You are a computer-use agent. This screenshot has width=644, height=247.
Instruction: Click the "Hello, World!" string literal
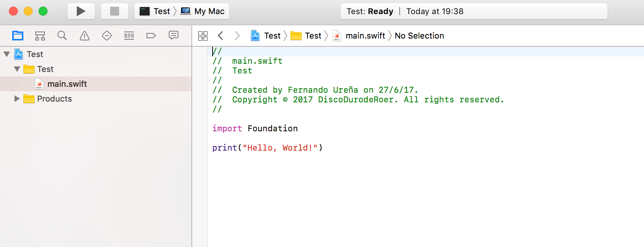(280, 148)
